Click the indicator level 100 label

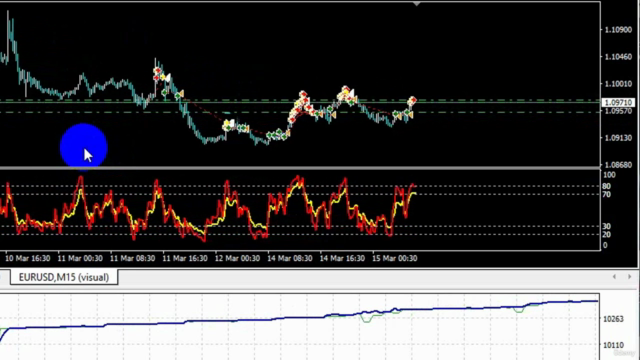tap(609, 175)
